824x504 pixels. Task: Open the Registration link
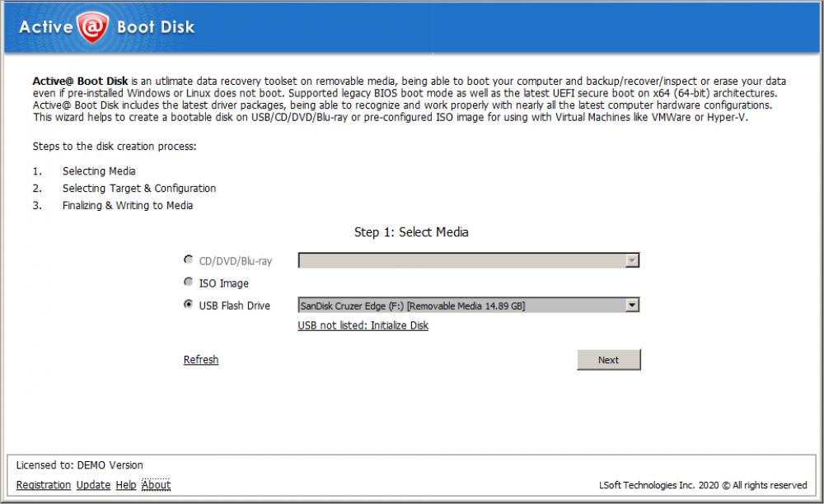point(44,485)
